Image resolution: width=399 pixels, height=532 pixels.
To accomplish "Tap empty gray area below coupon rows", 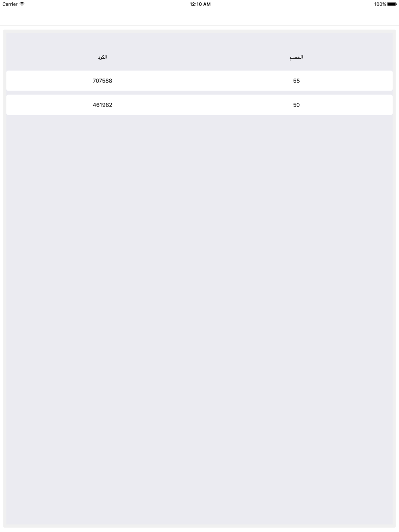I will click(199, 319).
